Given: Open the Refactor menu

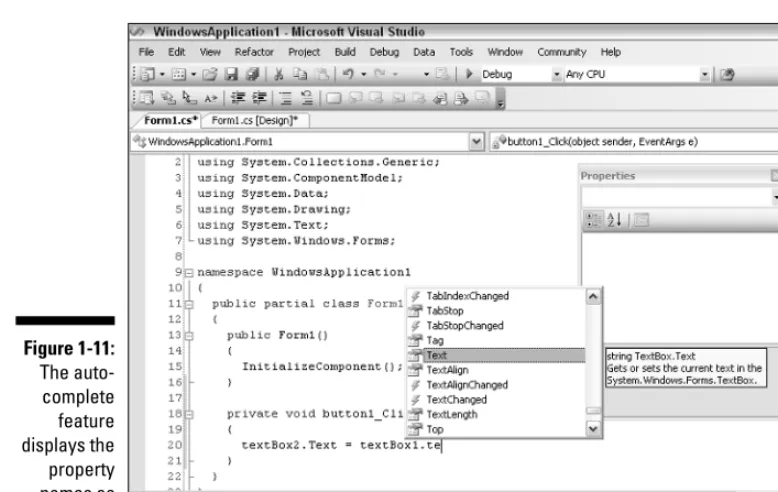Looking at the screenshot, I should pyautogui.click(x=254, y=52).
